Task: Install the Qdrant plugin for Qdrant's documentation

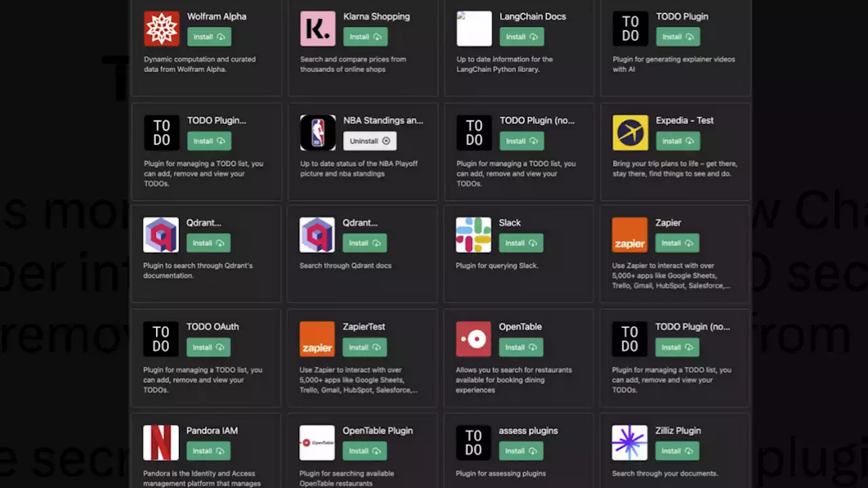Action: click(x=209, y=243)
